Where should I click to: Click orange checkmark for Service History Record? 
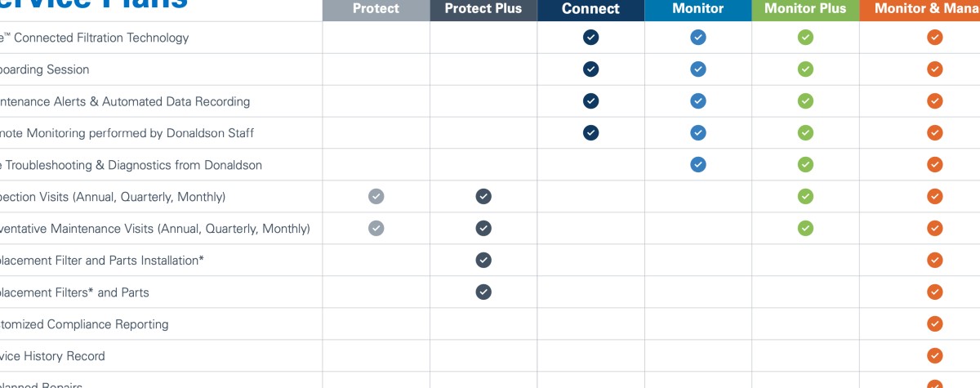[x=935, y=356]
